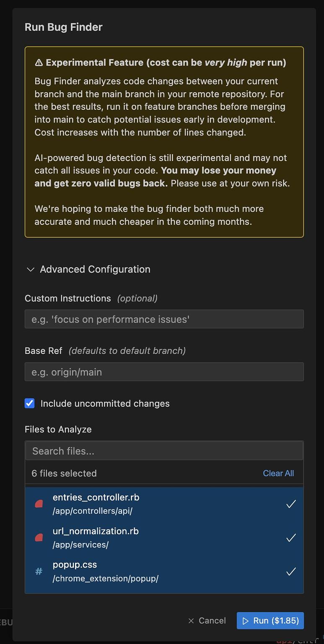This screenshot has width=324, height=644.
Task: Focus the Custom Instructions text field
Action: coord(164,319)
